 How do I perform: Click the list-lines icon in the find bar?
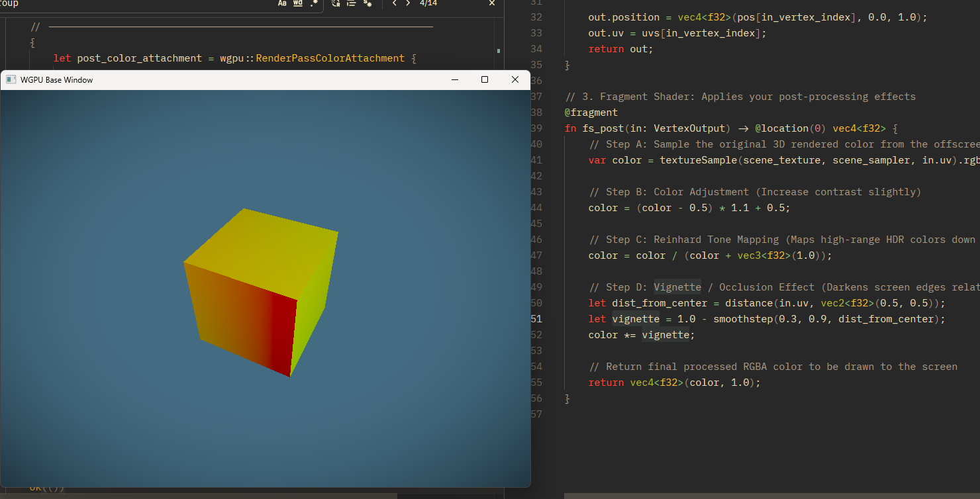(x=351, y=3)
